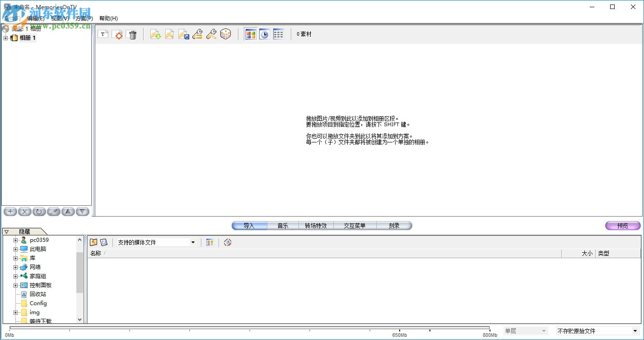The width and height of the screenshot is (644, 340).
Task: Click the 回收站 recycle bin icon
Action: click(x=24, y=294)
